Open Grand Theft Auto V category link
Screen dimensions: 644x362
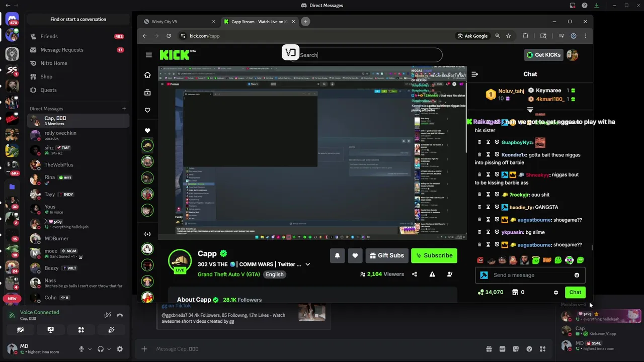point(230,275)
